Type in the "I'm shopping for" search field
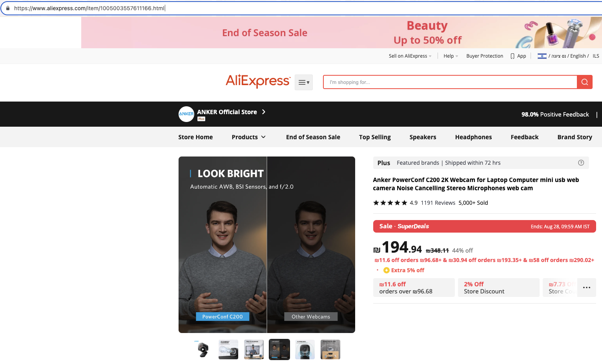The width and height of the screenshot is (602, 364). tap(450, 82)
